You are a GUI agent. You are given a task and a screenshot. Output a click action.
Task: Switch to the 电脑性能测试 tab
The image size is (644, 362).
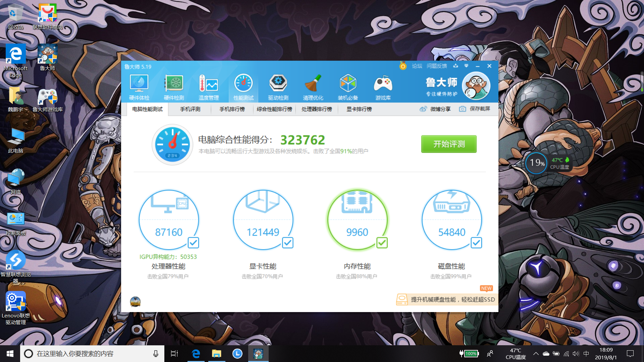(147, 109)
